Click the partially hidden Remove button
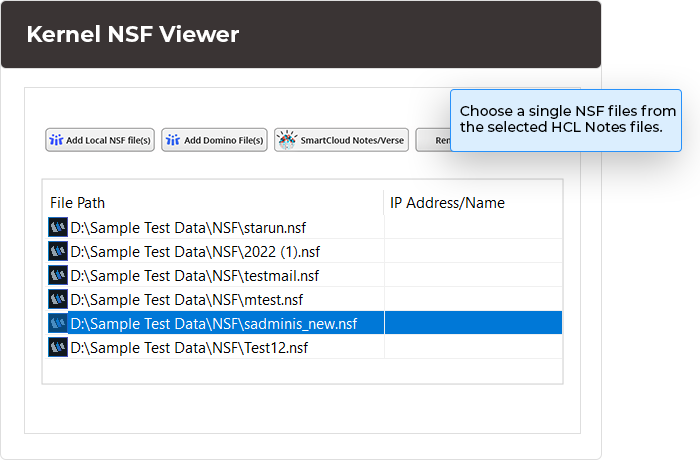 [433, 140]
